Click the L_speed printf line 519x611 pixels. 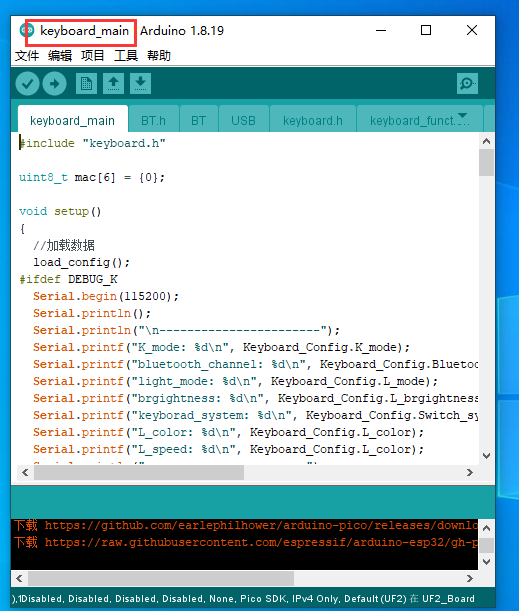pyautogui.click(x=229, y=449)
